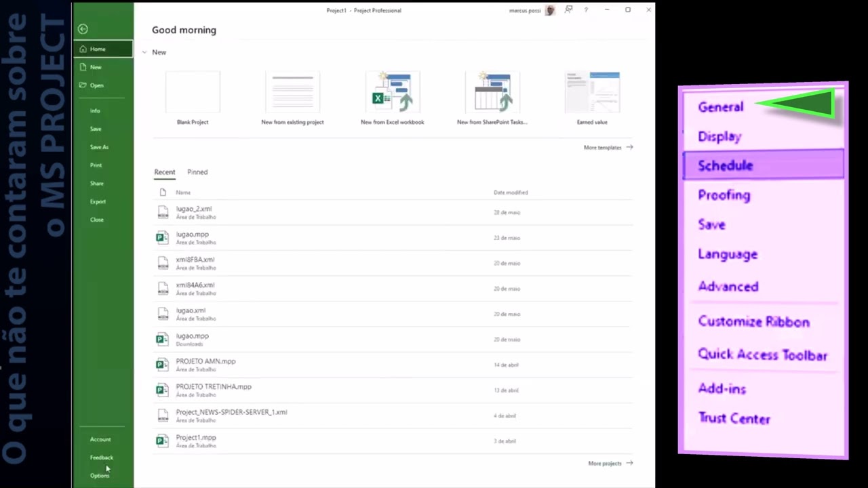Choose the New from Excel workbook template
Viewport: 868px width, 488px height.
pos(392,91)
